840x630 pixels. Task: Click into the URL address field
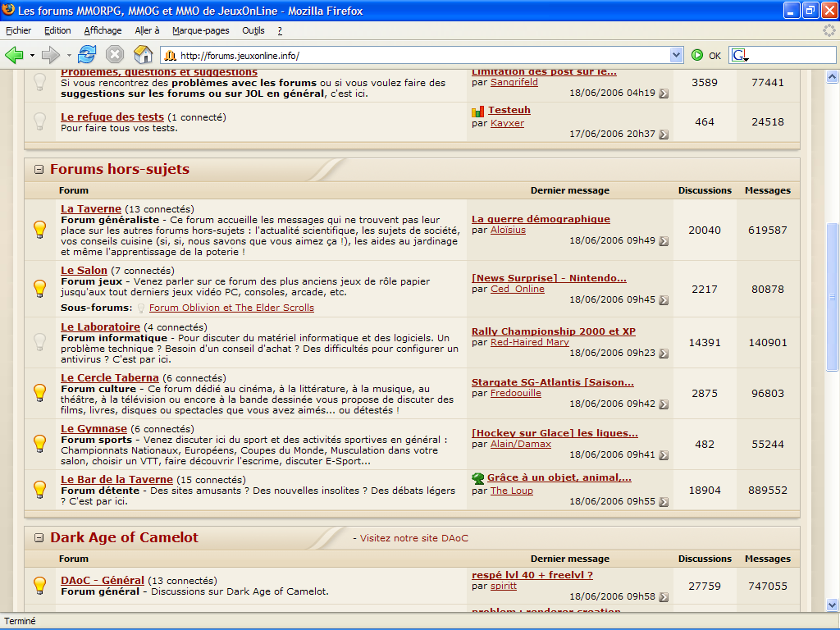(423, 55)
